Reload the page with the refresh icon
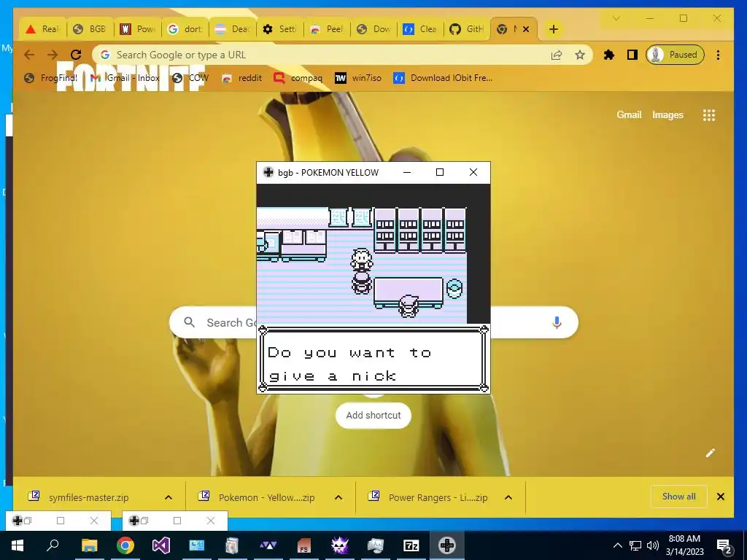The width and height of the screenshot is (747, 560). [x=76, y=55]
